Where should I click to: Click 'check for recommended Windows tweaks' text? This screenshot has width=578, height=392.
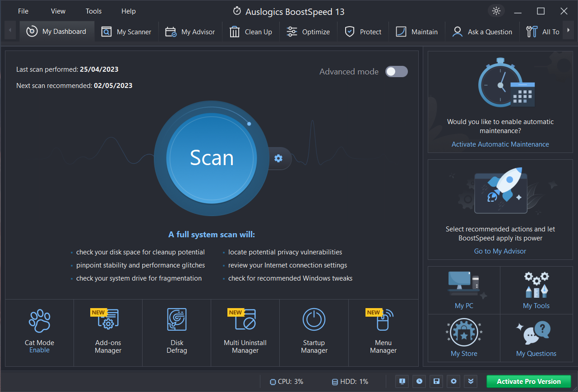coord(290,278)
